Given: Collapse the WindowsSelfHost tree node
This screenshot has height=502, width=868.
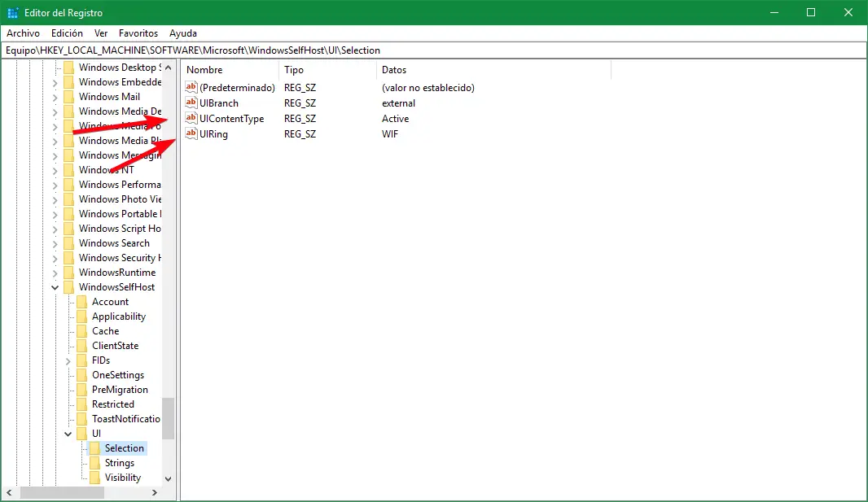Looking at the screenshot, I should pyautogui.click(x=55, y=287).
